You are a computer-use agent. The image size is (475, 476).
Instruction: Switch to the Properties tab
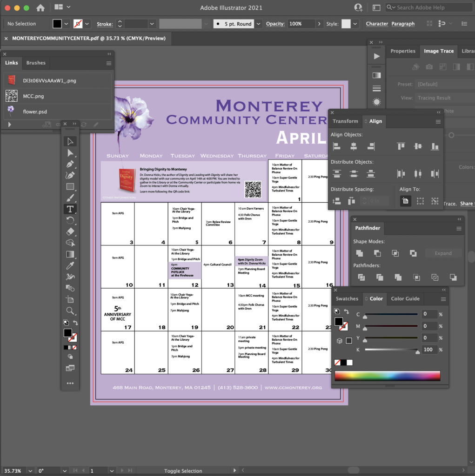coord(403,51)
